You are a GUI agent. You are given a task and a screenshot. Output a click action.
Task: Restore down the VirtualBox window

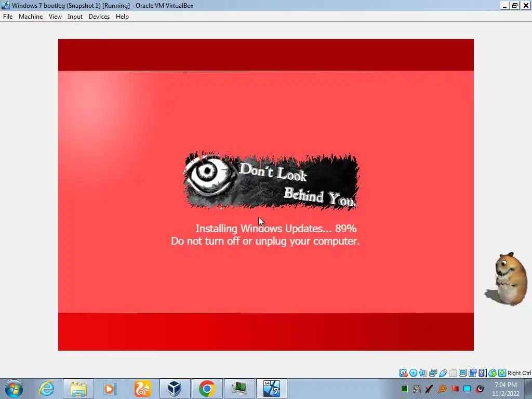click(515, 5)
